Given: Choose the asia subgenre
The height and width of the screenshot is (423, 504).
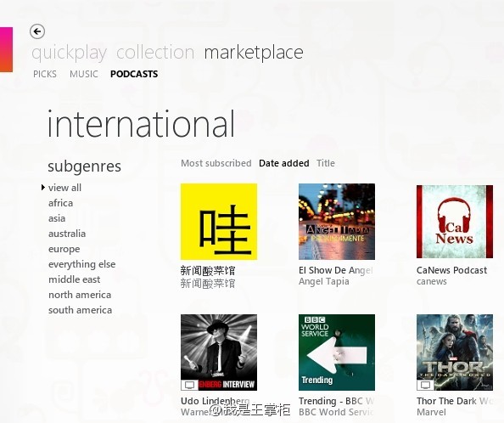Looking at the screenshot, I should coord(57,218).
